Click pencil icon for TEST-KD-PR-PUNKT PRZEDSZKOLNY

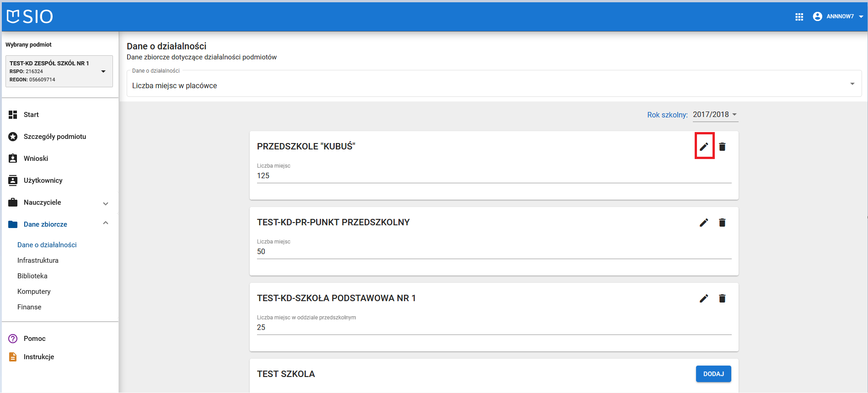(704, 223)
